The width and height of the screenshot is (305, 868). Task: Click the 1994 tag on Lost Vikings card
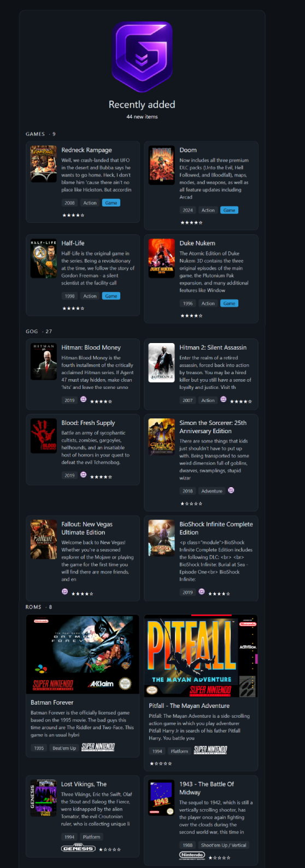[69, 837]
